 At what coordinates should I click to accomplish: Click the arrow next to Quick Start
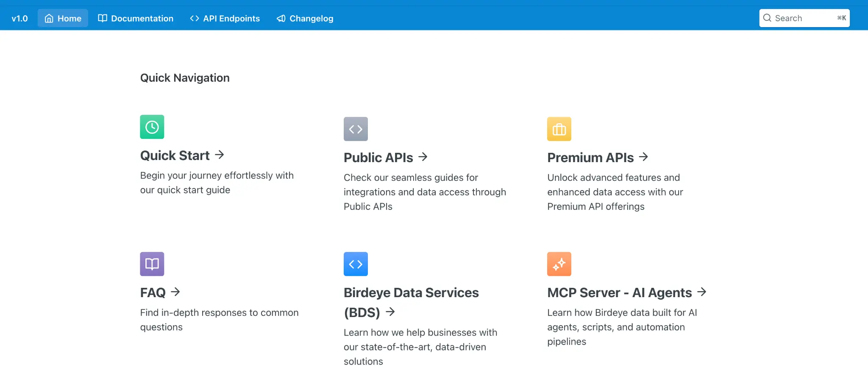click(219, 154)
